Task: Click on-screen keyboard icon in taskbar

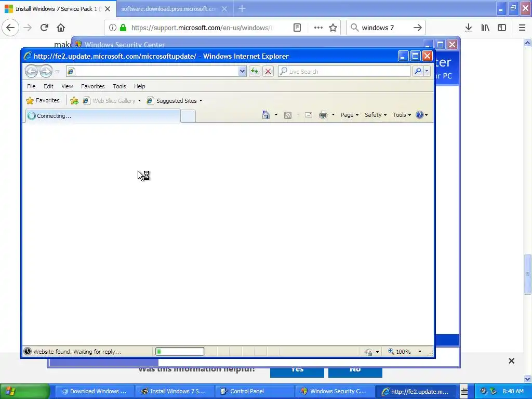Action: pyautogui.click(x=464, y=392)
